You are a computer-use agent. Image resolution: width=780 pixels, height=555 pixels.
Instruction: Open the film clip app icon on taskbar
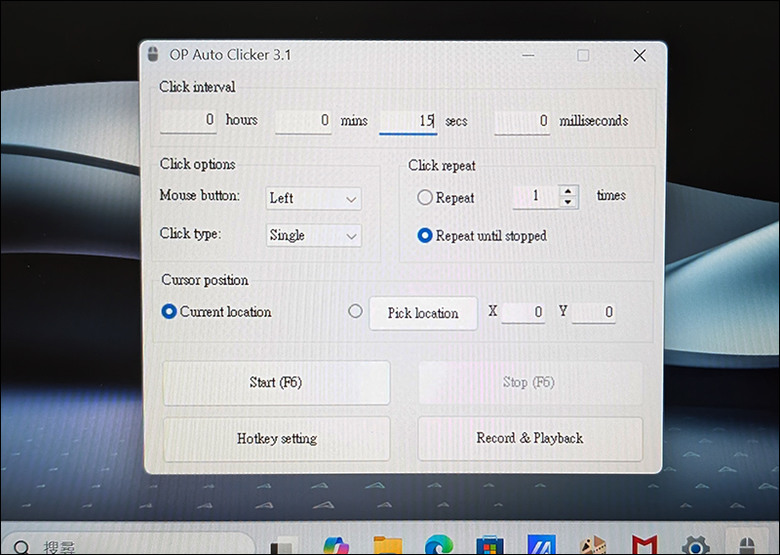(x=592, y=546)
